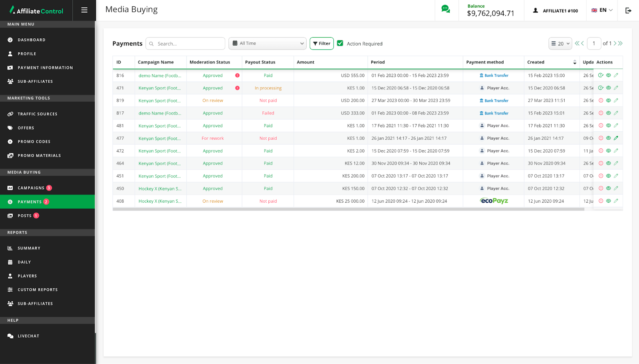This screenshot has height=364, width=639.
Task: Click the horizontal scrollbar under the table
Action: click(x=348, y=209)
